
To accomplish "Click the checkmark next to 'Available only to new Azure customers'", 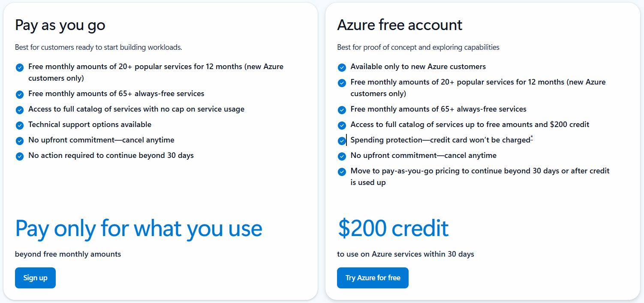I will (x=342, y=67).
